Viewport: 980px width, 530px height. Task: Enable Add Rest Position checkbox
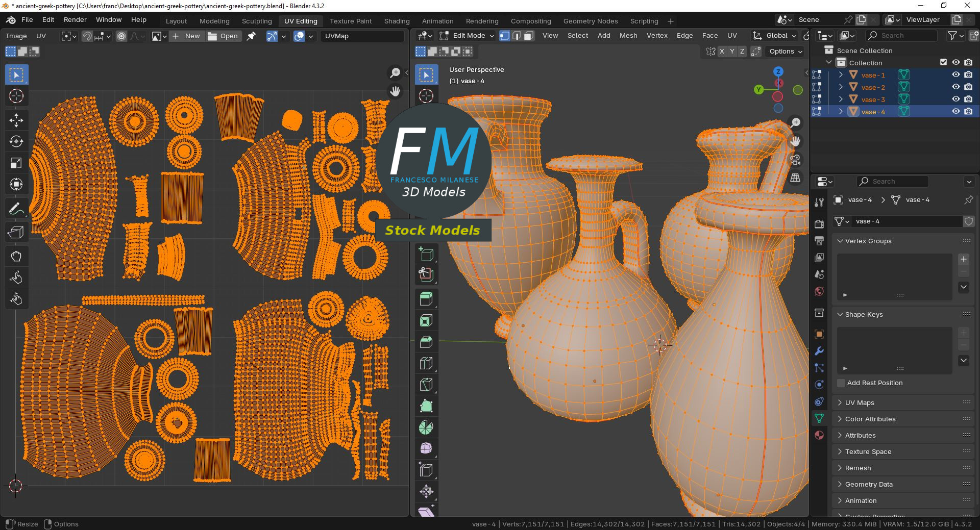[841, 383]
